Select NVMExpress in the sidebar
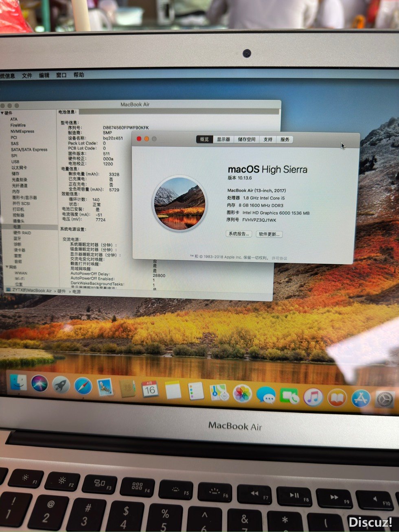This screenshot has height=532, width=399. 22,131
